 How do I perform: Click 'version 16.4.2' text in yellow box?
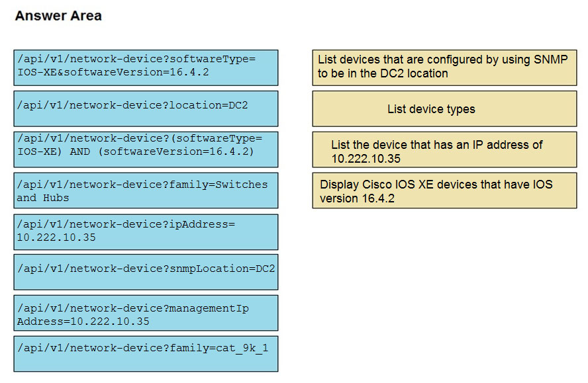tap(357, 198)
